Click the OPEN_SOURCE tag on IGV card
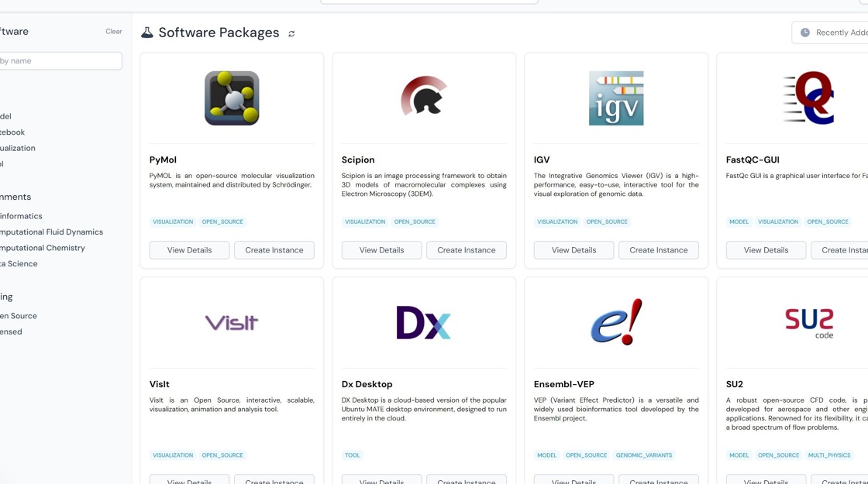 tap(607, 221)
